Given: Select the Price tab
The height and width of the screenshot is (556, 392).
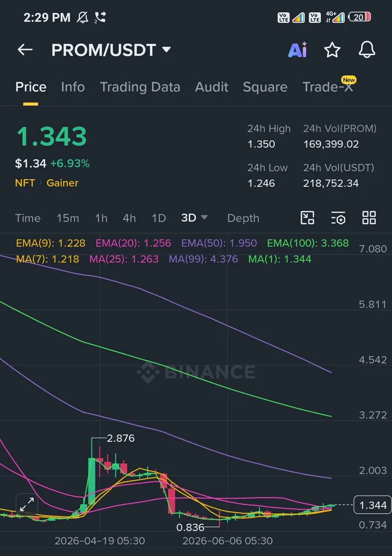Looking at the screenshot, I should tap(31, 87).
